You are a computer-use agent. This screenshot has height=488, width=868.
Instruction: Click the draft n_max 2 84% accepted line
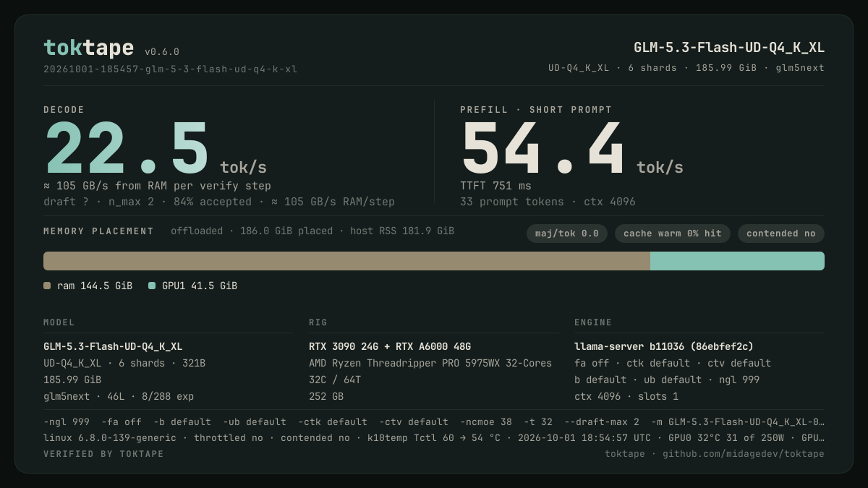(219, 202)
